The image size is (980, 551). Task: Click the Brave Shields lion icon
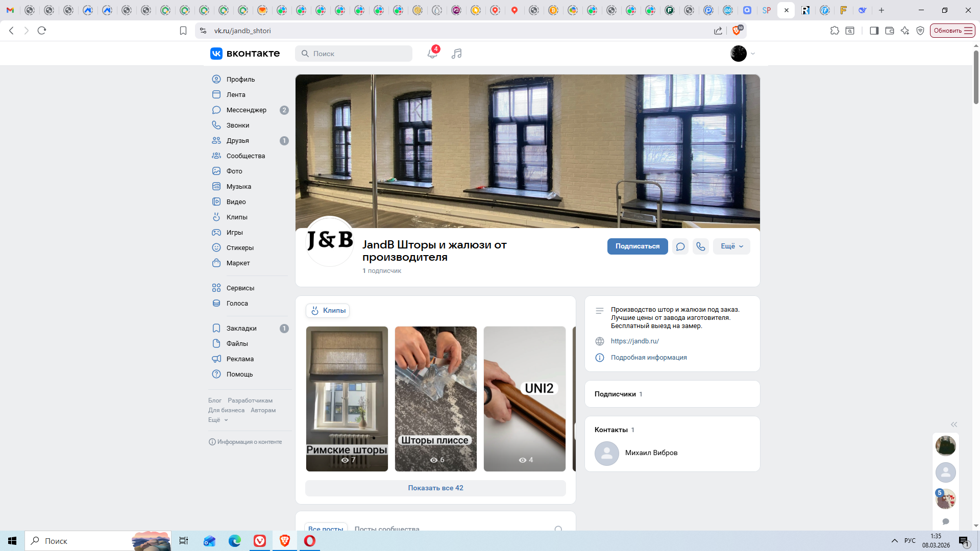(x=736, y=31)
